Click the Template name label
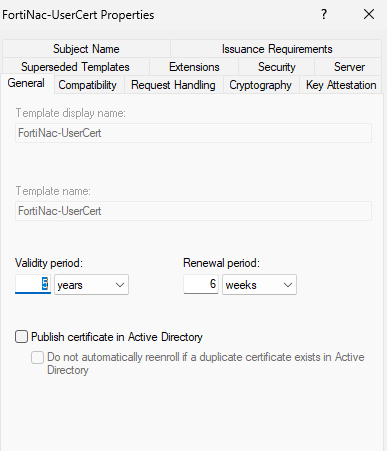 click(53, 191)
